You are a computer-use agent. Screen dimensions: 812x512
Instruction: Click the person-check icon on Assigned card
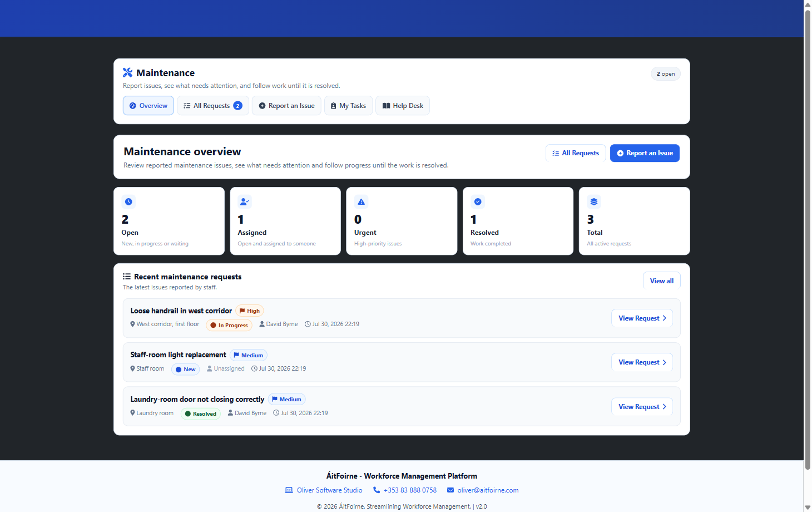245,201
